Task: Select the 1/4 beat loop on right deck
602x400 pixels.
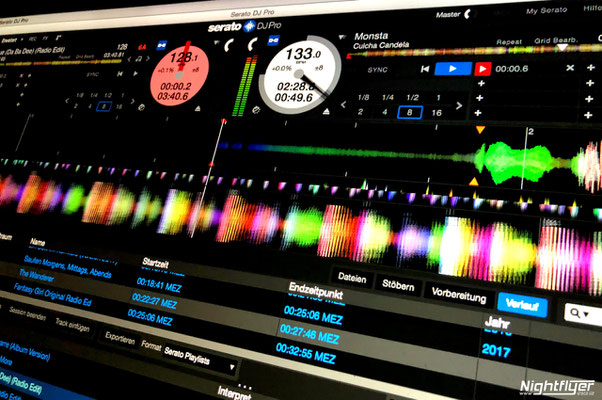Action: (388, 98)
